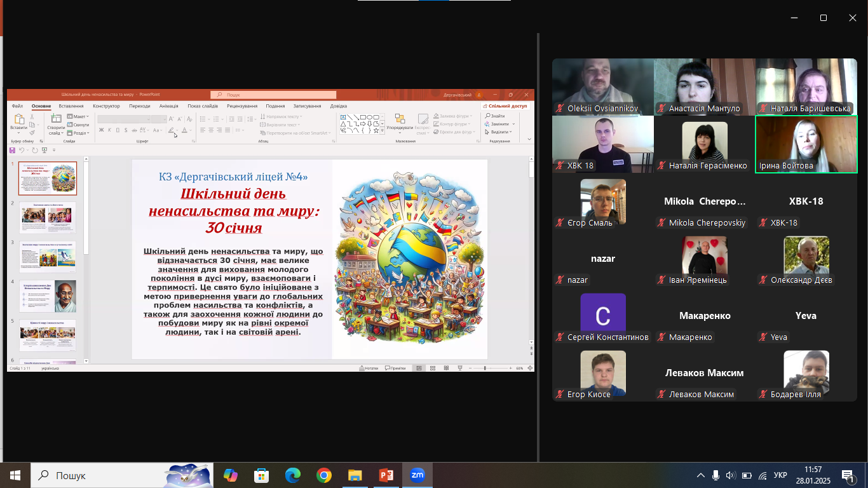The width and height of the screenshot is (868, 488).
Task: Click the text box shape in shapes gallery
Action: (x=343, y=117)
